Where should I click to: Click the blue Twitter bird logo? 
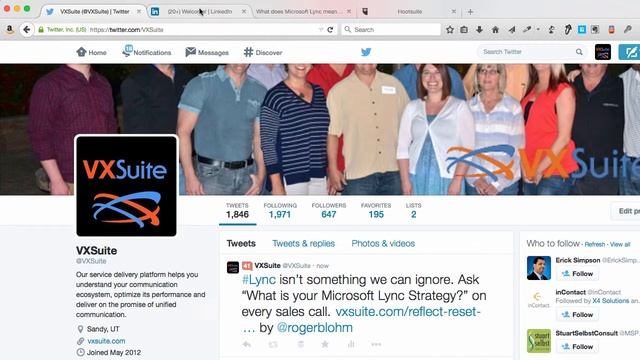(x=366, y=52)
